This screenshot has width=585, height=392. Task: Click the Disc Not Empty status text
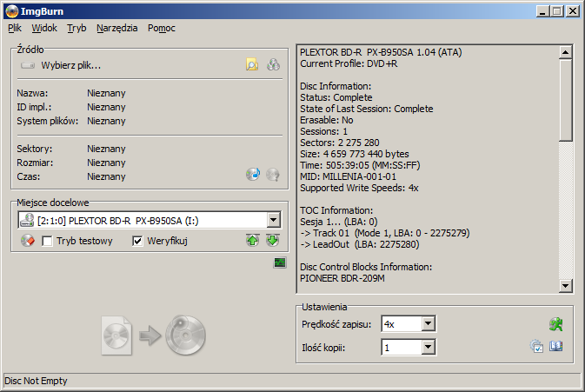(36, 381)
